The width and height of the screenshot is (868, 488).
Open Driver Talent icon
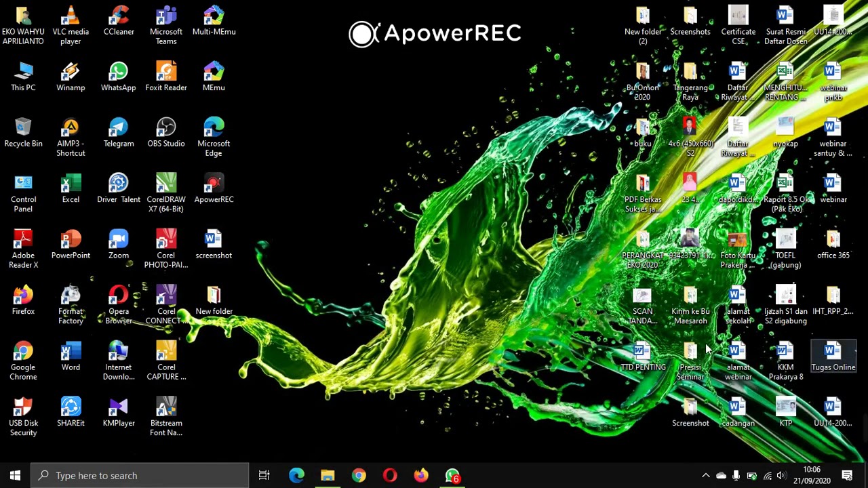tap(119, 188)
